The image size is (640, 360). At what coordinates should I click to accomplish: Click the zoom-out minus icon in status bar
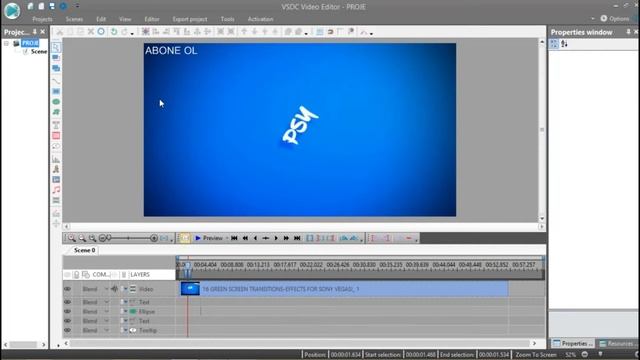point(585,354)
